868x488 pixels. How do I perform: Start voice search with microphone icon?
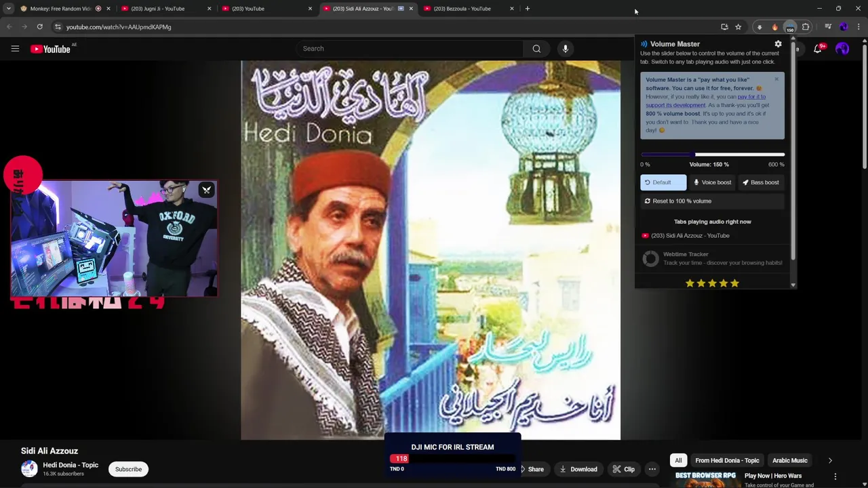coord(565,49)
